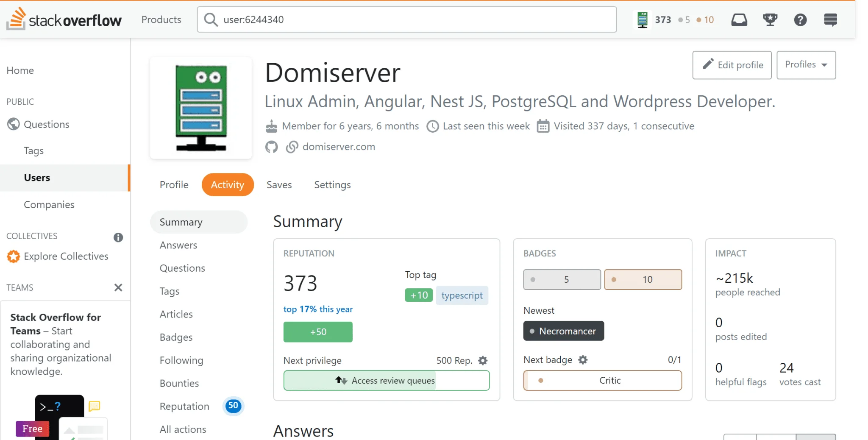Open the Products menu
Screen dimensions: 868x440
click(x=161, y=19)
